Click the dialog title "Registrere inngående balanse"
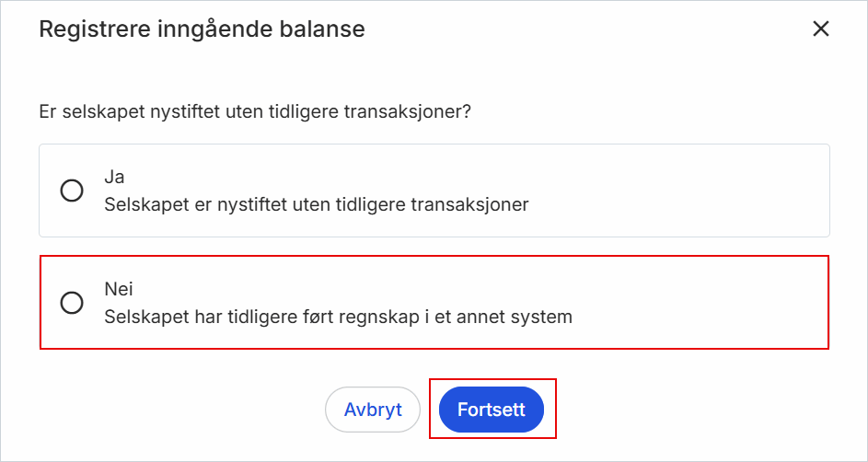Image resolution: width=868 pixels, height=462 pixels. coord(202,29)
